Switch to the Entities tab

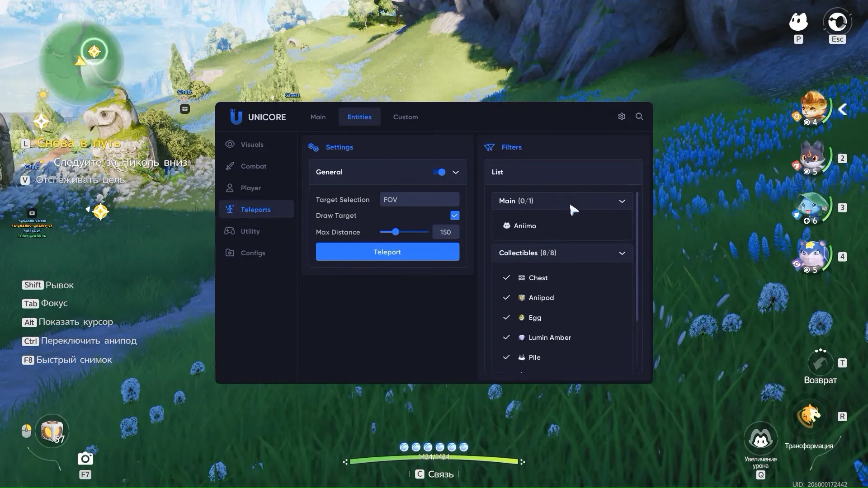click(359, 117)
